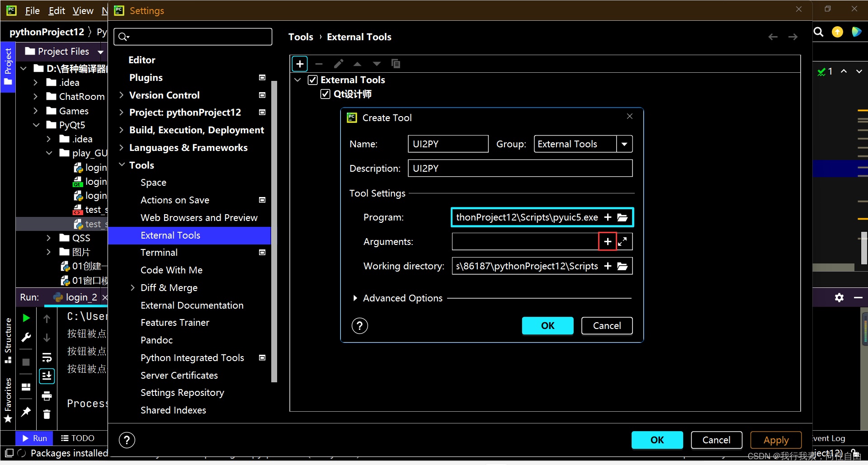Screen dimensions: 868x465
Task: Open the Group dropdown
Action: click(624, 144)
